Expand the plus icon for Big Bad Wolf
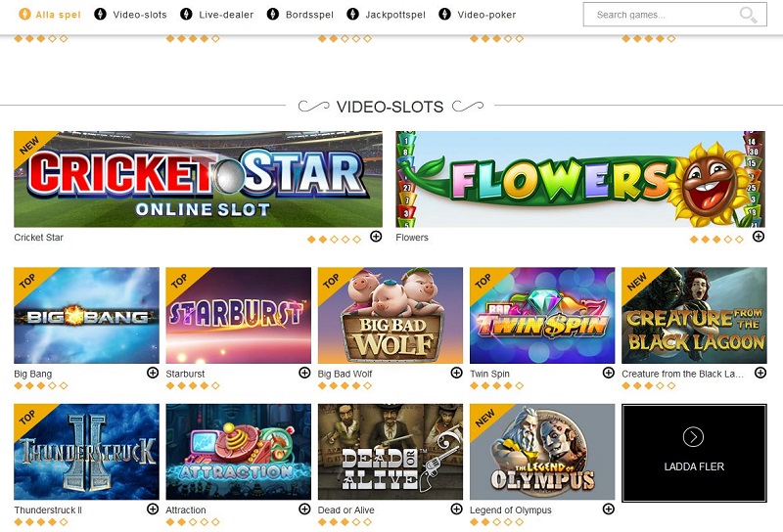 [x=456, y=373]
